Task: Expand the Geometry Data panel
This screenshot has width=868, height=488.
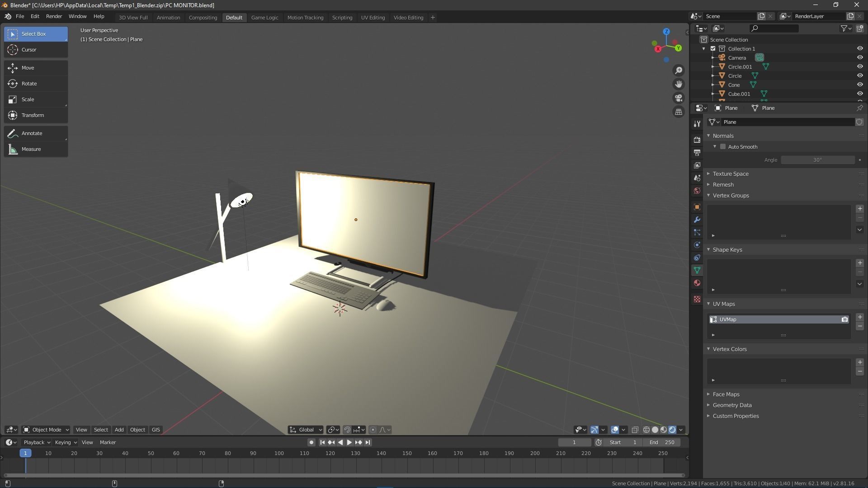Action: 732,405
